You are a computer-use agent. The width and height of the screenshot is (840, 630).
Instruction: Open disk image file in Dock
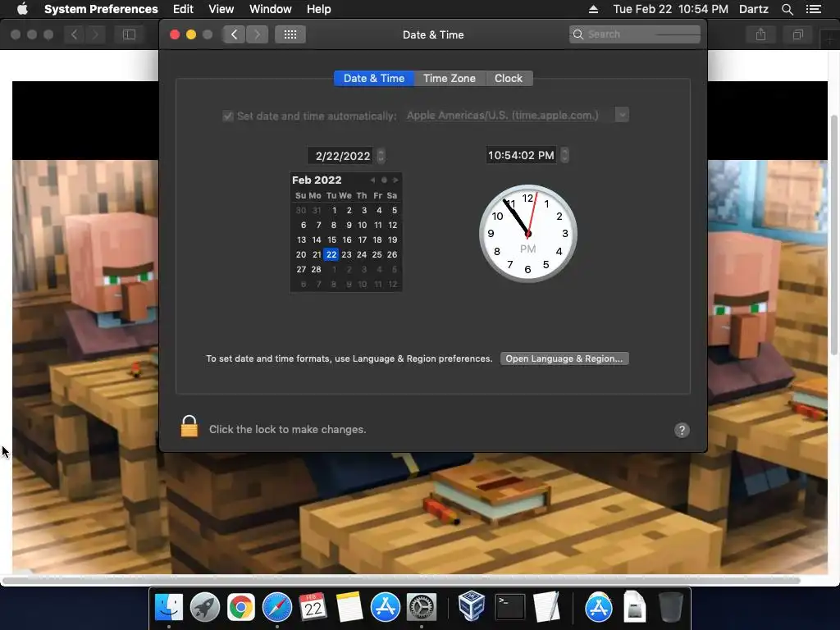tap(634, 608)
